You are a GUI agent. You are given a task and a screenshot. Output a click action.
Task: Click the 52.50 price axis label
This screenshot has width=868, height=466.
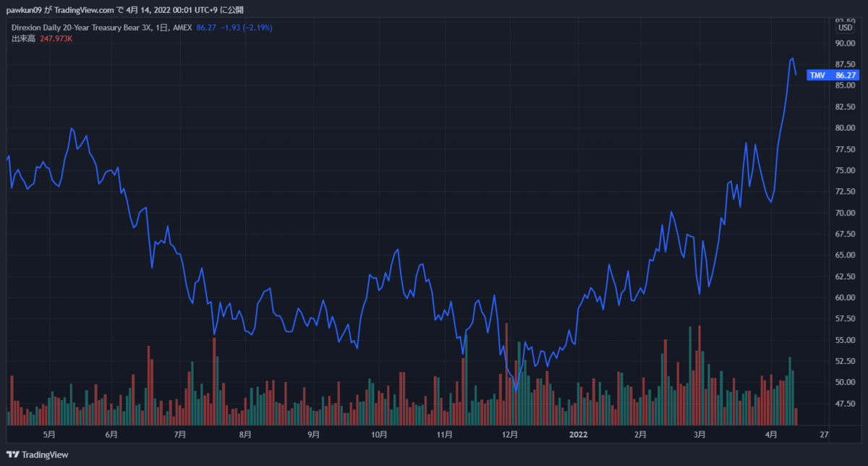click(846, 362)
